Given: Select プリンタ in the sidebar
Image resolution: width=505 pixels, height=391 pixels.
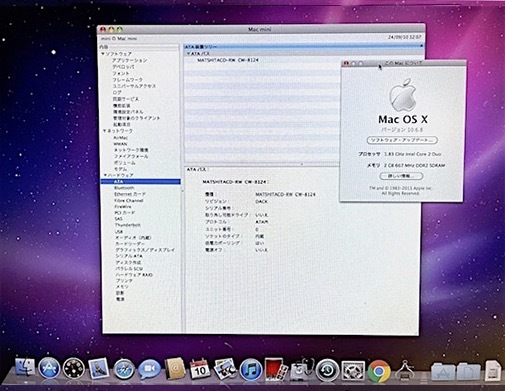Looking at the screenshot, I should tap(124, 281).
